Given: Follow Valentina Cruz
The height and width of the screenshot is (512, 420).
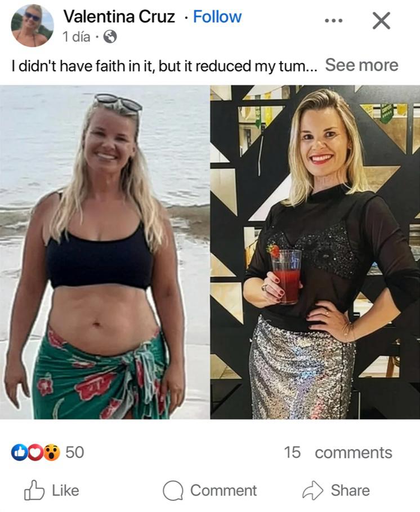Looking at the screenshot, I should click(x=217, y=16).
